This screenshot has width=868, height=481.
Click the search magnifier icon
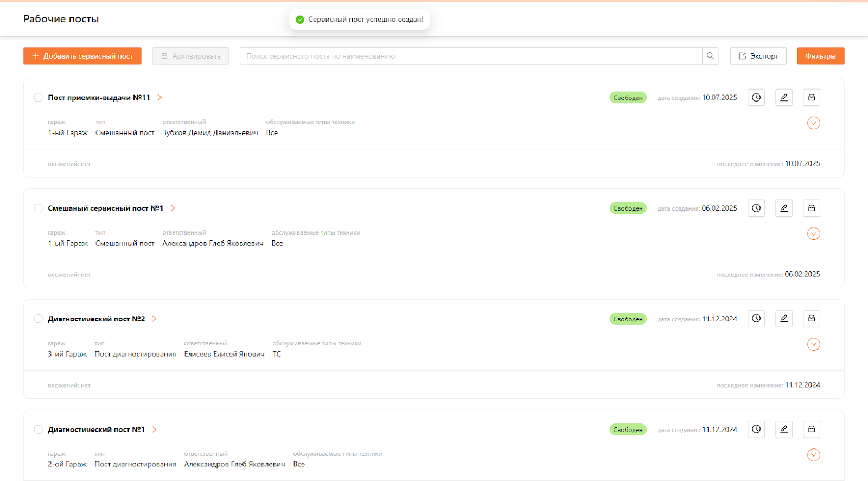pyautogui.click(x=711, y=56)
